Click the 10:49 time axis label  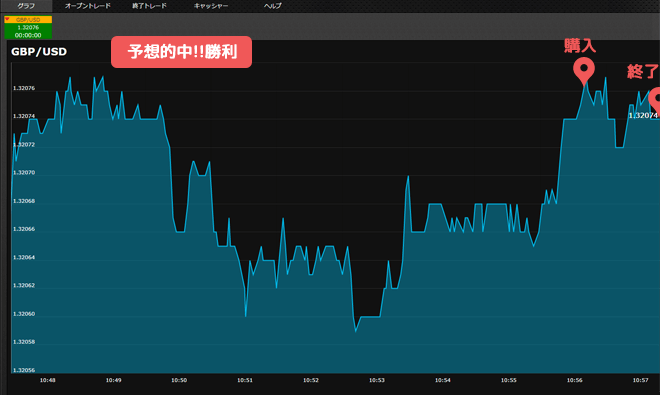point(113,380)
